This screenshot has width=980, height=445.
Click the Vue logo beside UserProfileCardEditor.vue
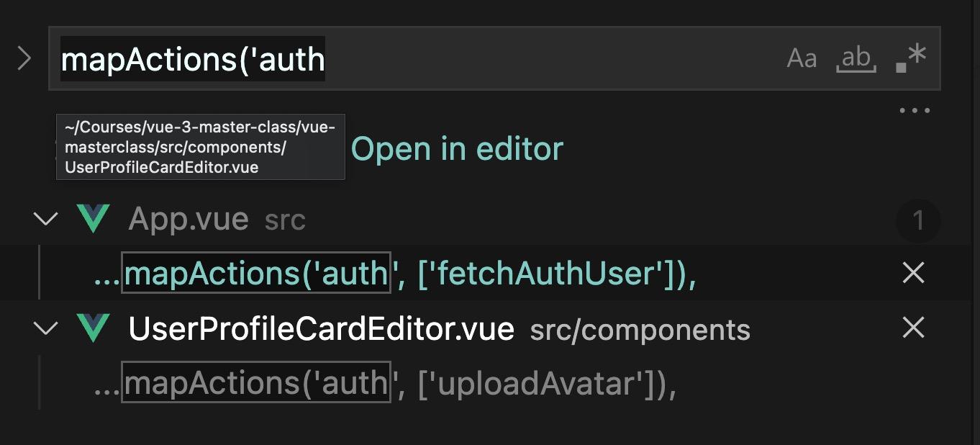[93, 329]
